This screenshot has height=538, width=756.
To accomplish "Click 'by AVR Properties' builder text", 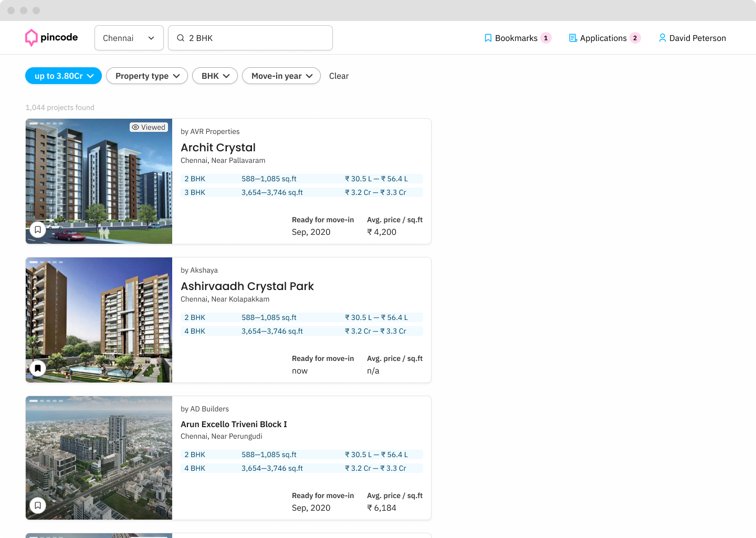I will [210, 131].
